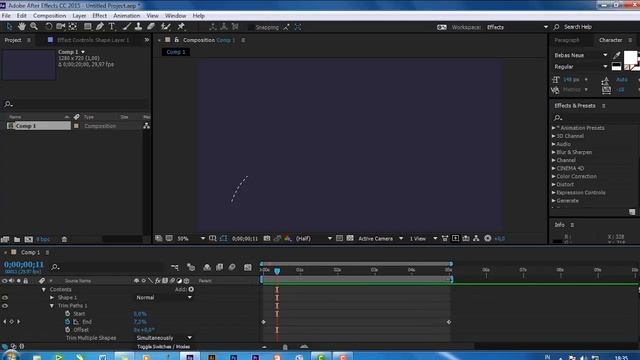Expand the Color Correction effects category
The image size is (640, 360).
553,176
